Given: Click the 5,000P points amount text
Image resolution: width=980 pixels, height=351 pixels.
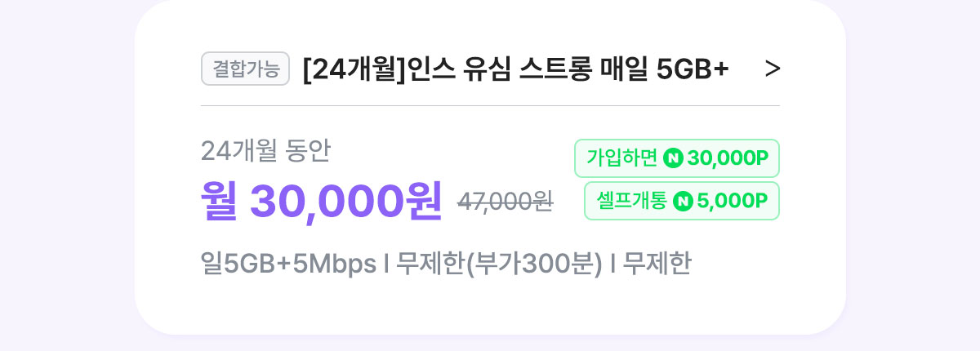Looking at the screenshot, I should pyautogui.click(x=733, y=201).
